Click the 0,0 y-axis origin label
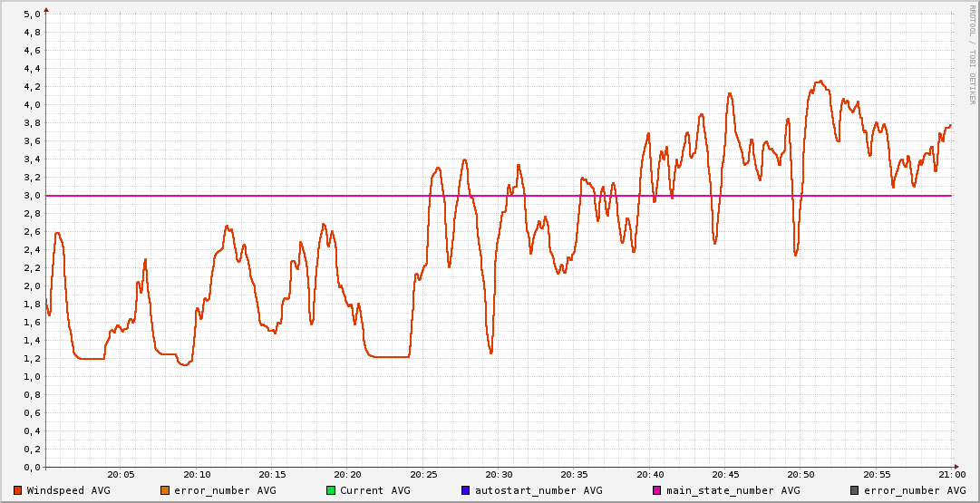Viewport: 980px width, 503px height. click(32, 468)
